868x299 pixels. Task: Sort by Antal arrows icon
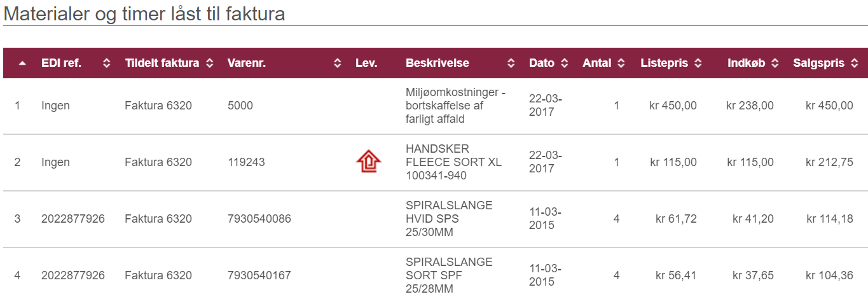(622, 63)
